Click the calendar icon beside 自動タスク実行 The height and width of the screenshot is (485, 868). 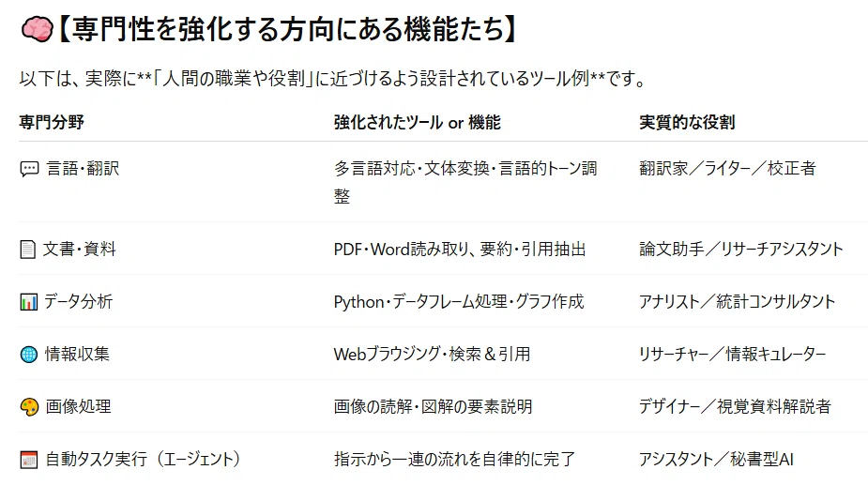click(29, 460)
